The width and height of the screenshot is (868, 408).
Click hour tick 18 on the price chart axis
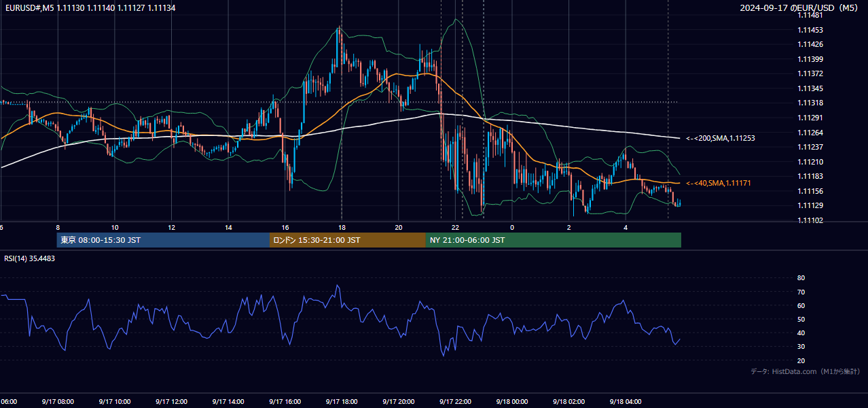342,227
